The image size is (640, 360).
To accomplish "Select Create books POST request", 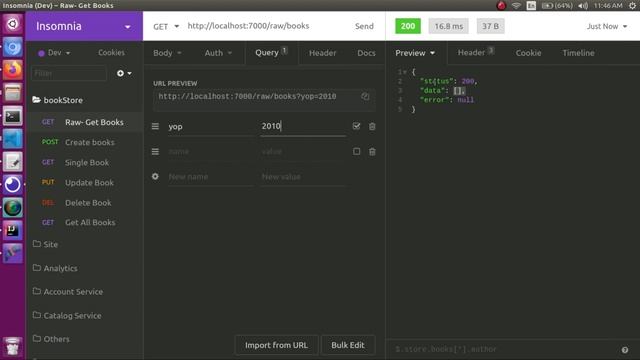I will (x=85, y=142).
